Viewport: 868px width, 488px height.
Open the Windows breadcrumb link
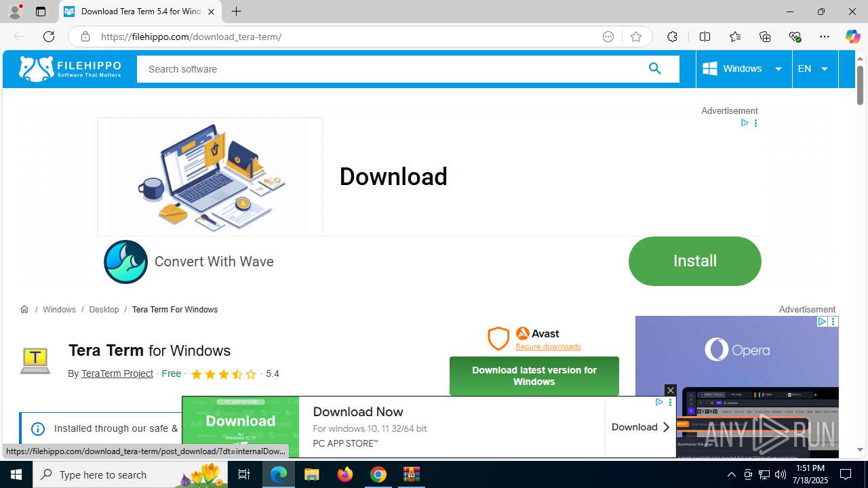59,309
